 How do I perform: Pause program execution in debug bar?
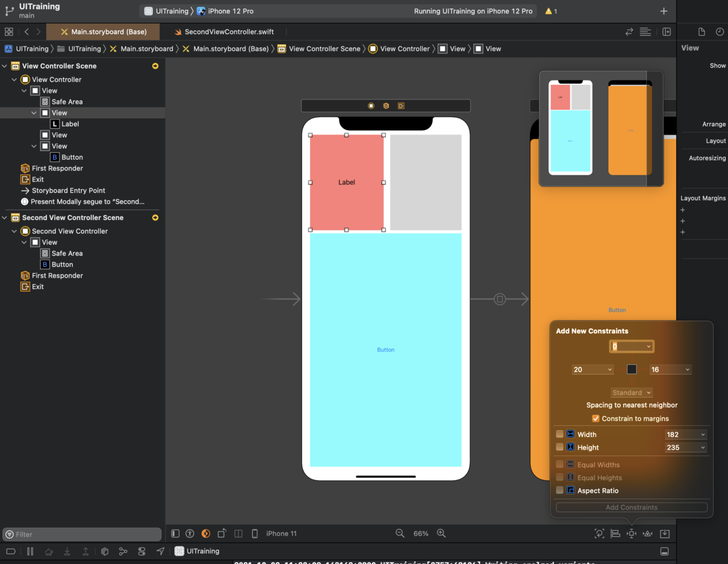point(30,551)
